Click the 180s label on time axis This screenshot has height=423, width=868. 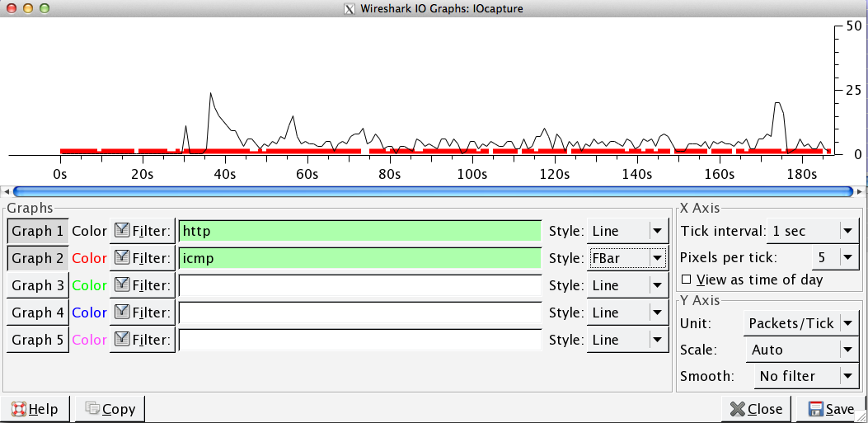(802, 175)
